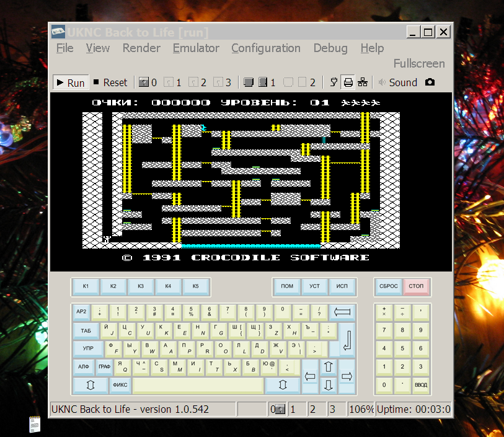Open the Configuration menu
Screen dimensions: 504x437
point(266,48)
